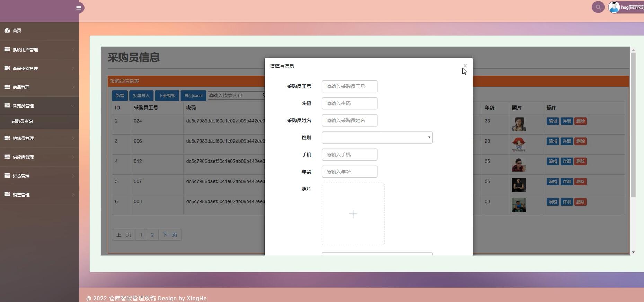Click 详细 for row with 工号 003
This screenshot has height=302, width=644.
click(566, 201)
